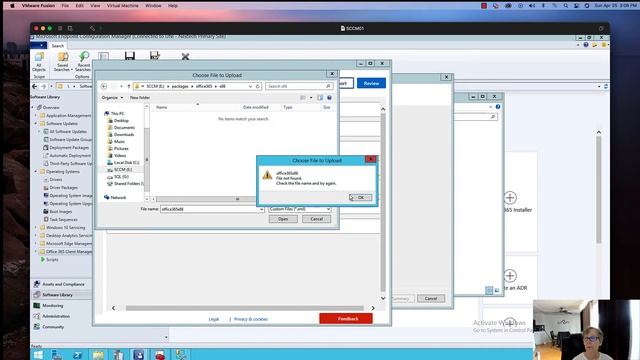Viewport: 640px width, 360px height.
Task: Refresh the x86 folder listing
Action: pos(258,86)
